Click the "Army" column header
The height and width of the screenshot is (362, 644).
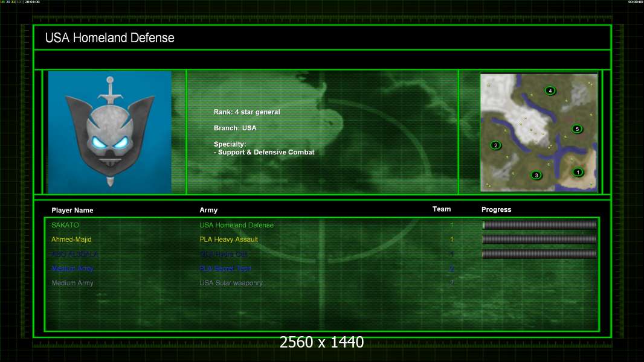click(x=208, y=210)
